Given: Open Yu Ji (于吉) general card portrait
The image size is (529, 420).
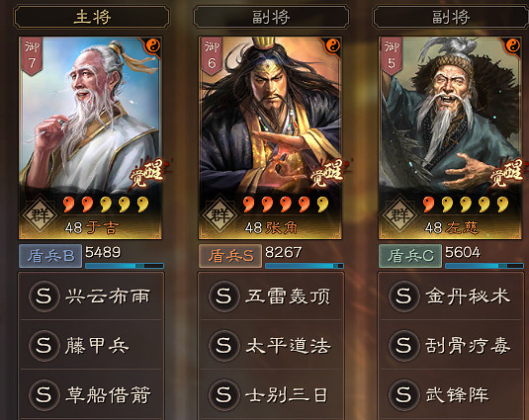Looking at the screenshot, I should [90, 138].
